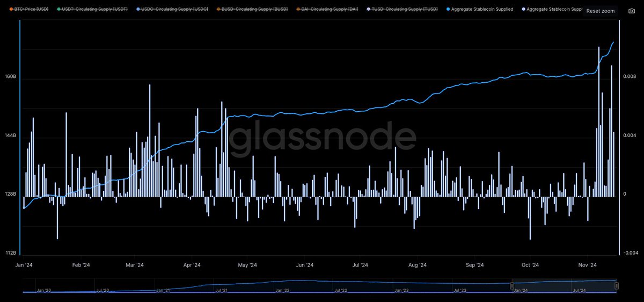Screen dimensions: 644x302
Task: Click the Jan '23 navigator label
Action: 401,290
